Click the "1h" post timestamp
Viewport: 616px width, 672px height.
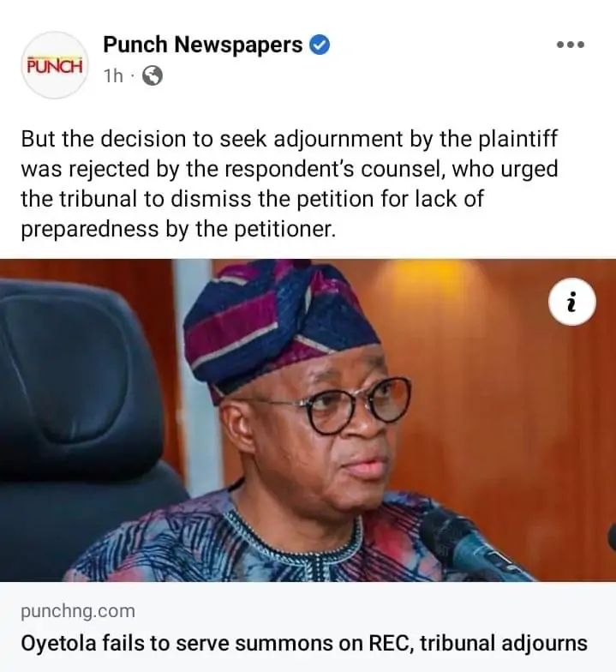(113, 76)
